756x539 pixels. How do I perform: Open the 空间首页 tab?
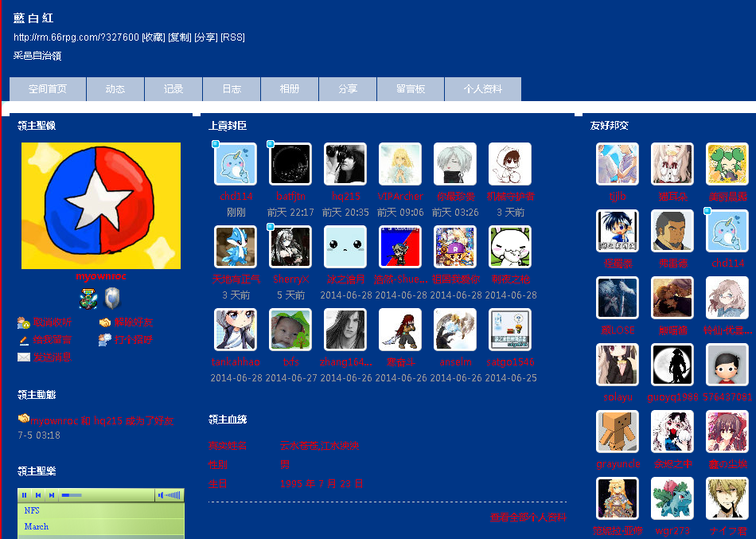click(x=48, y=89)
